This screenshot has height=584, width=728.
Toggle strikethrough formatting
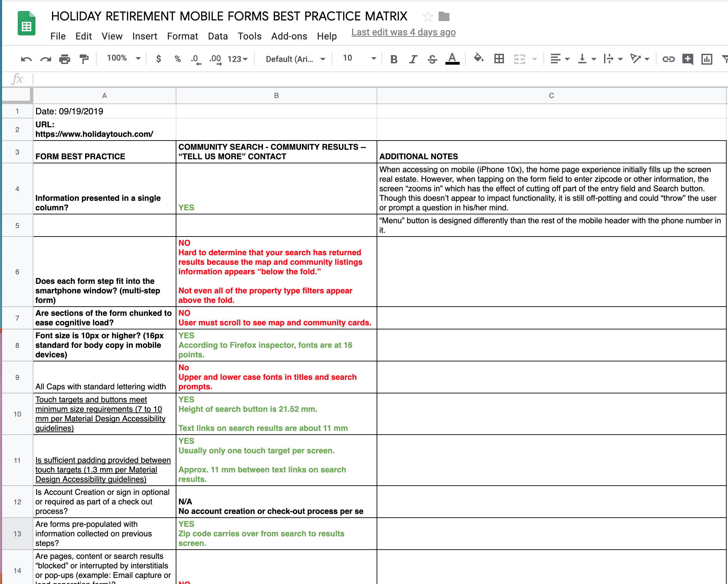[432, 59]
